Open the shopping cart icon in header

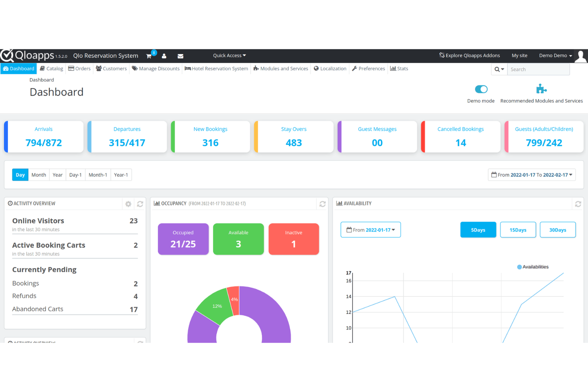149,56
